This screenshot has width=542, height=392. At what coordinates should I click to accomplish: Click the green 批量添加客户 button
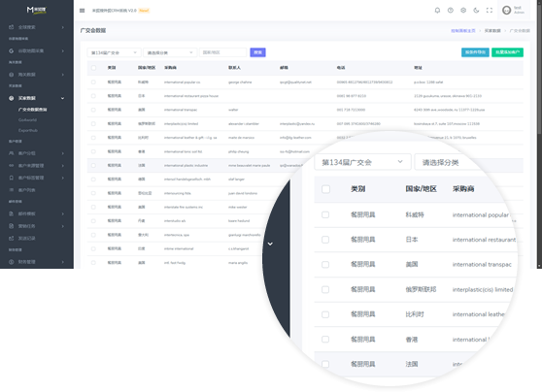(507, 52)
